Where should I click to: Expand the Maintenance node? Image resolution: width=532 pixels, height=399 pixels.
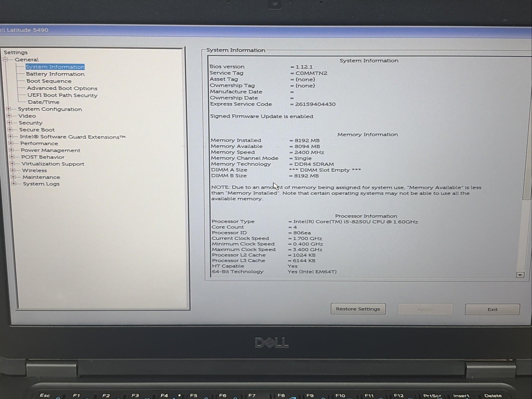pyautogui.click(x=13, y=177)
